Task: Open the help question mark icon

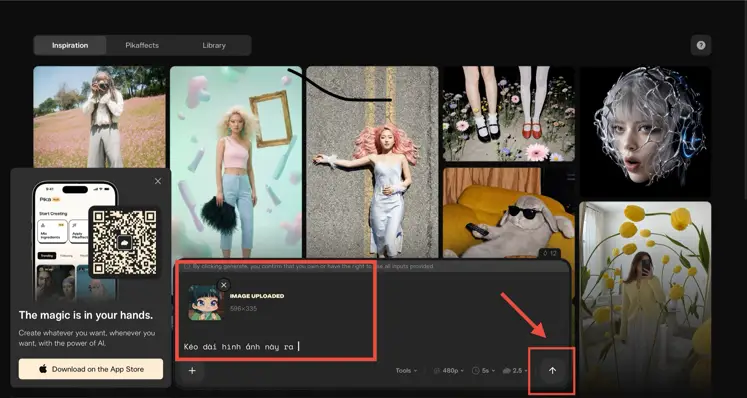Action: pos(701,45)
